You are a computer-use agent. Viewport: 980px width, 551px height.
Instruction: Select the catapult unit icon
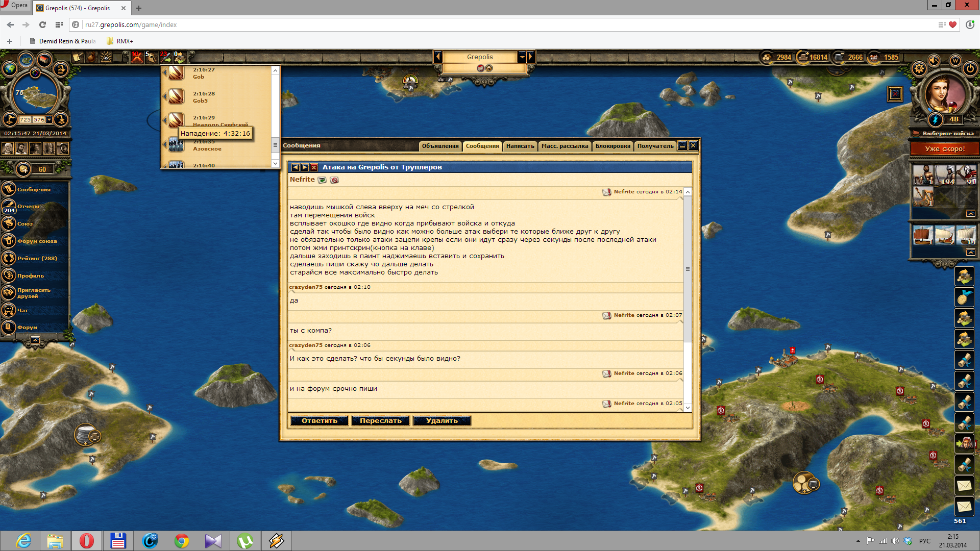[923, 196]
